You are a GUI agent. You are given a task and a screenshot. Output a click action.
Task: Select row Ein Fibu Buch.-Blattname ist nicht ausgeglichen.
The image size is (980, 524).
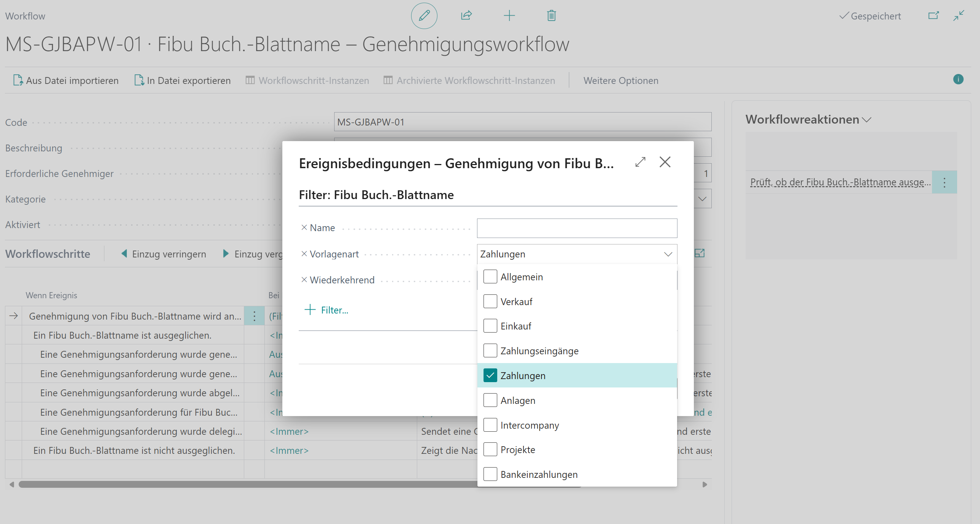pos(134,450)
